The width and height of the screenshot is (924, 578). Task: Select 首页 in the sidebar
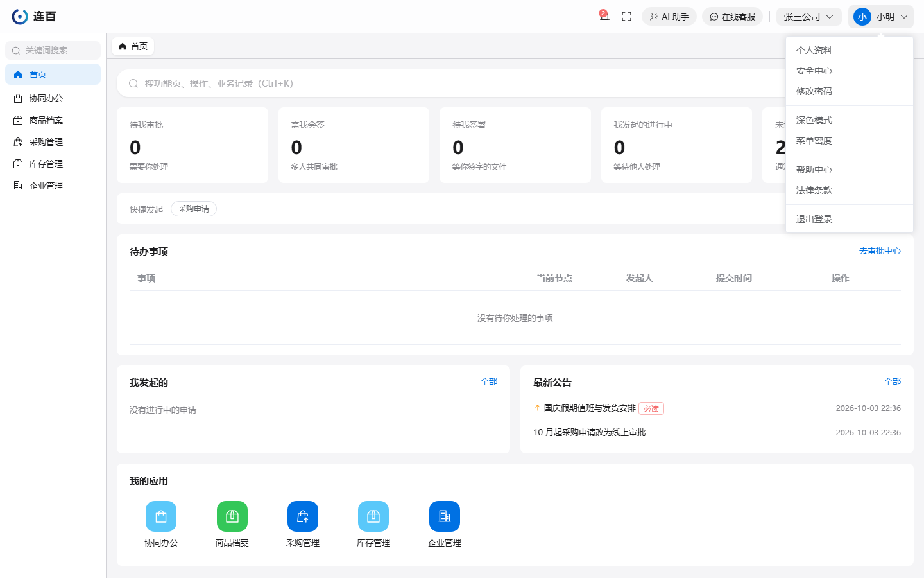pos(53,74)
